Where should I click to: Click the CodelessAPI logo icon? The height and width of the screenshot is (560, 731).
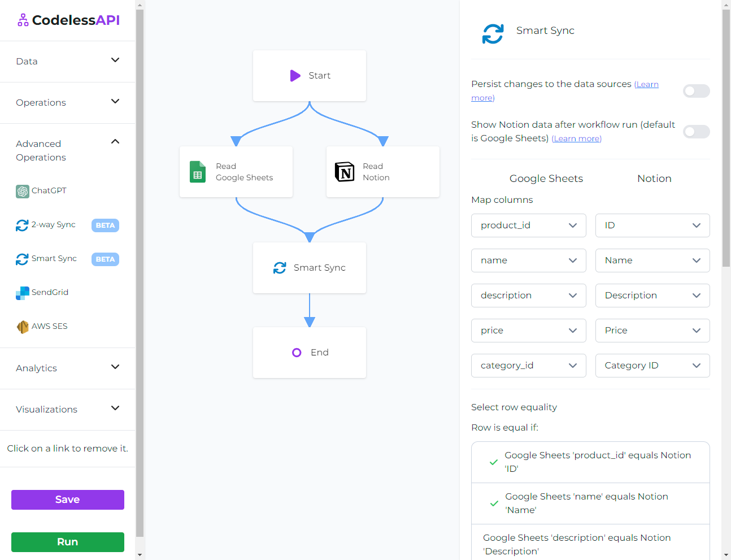tap(23, 20)
